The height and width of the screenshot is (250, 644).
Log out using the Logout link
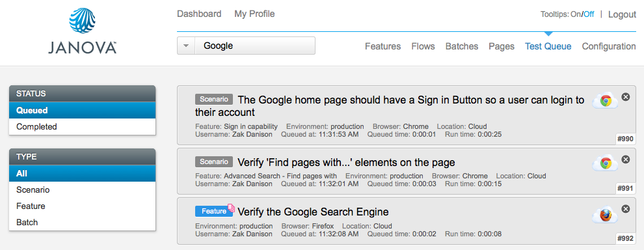[622, 14]
